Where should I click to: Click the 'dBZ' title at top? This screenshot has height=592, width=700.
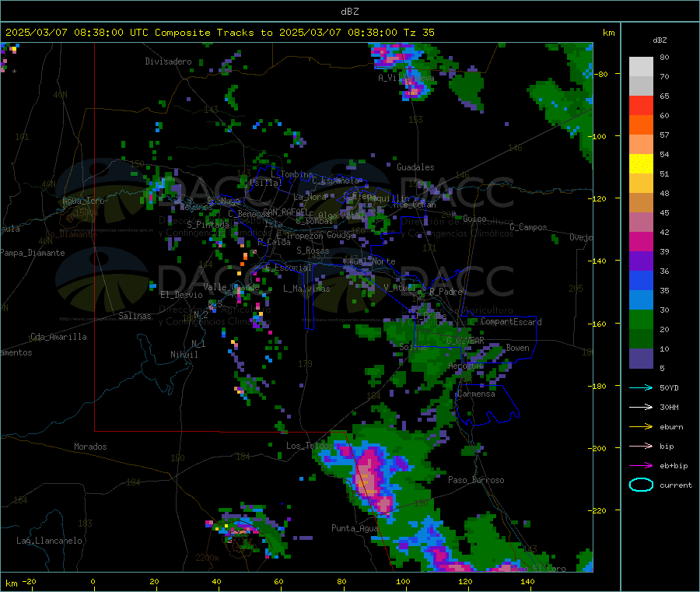coord(349,12)
